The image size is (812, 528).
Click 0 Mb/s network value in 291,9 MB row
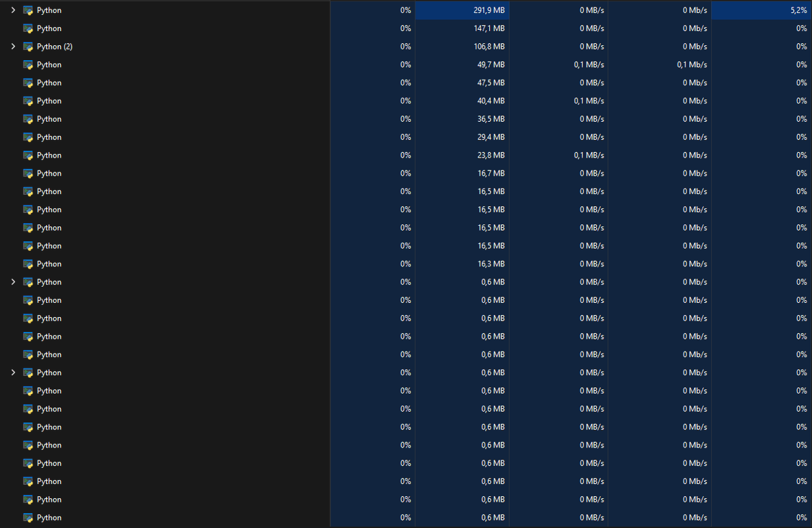695,11
